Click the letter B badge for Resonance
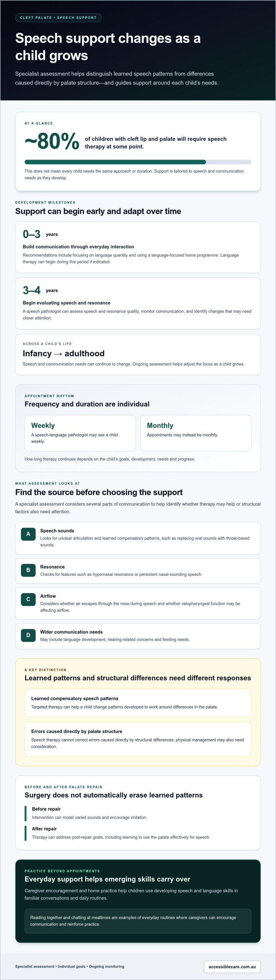Image resolution: width=276 pixels, height=980 pixels. tap(28, 570)
